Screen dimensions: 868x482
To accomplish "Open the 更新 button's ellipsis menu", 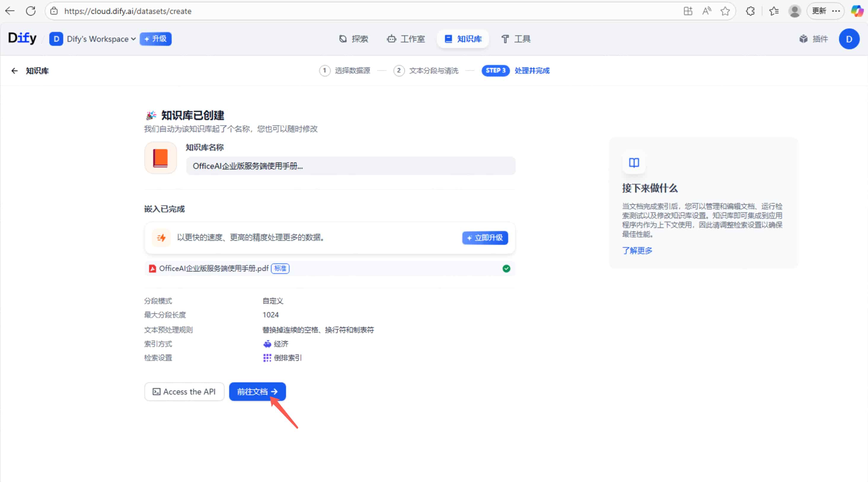I will [x=836, y=11].
